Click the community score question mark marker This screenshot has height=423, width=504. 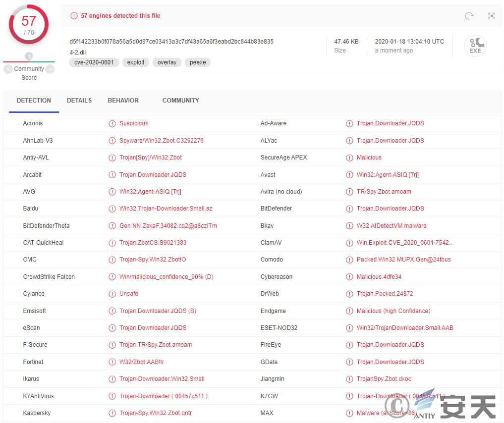[x=29, y=56]
